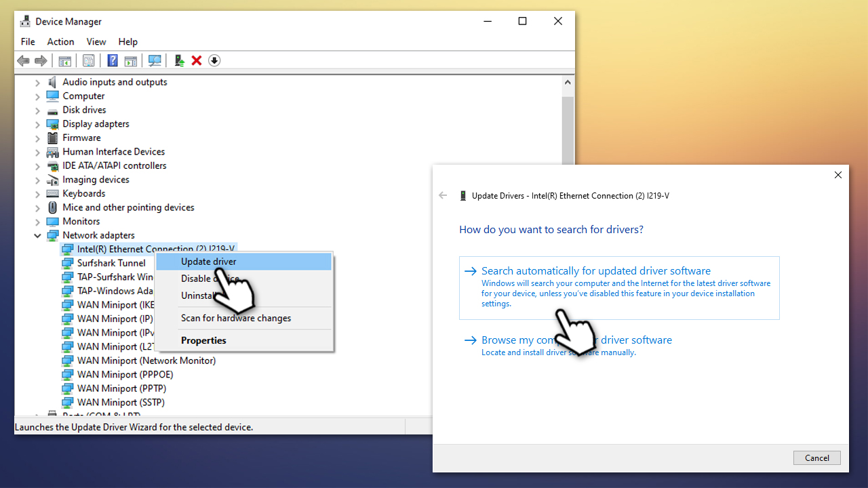Image resolution: width=868 pixels, height=488 pixels.
Task: Select WAN Miniport (Network Monitor) row
Action: [139, 361]
